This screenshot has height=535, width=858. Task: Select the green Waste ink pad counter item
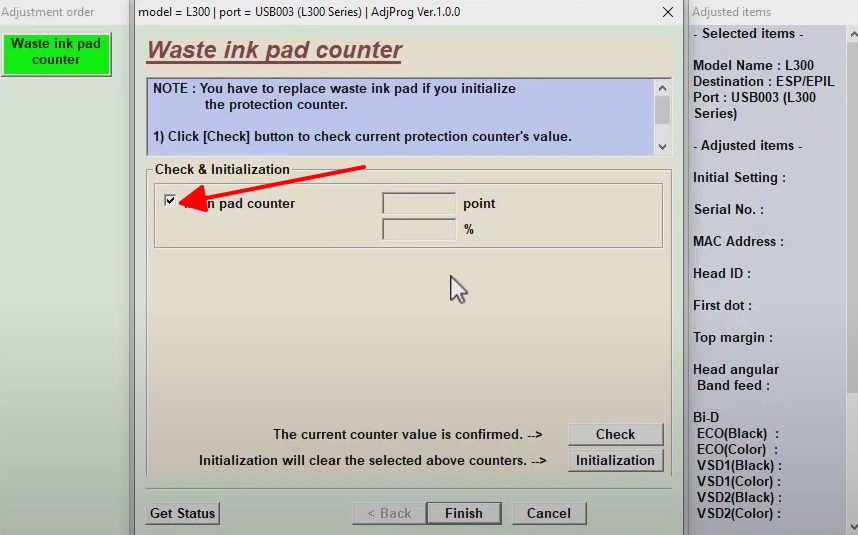tap(56, 52)
